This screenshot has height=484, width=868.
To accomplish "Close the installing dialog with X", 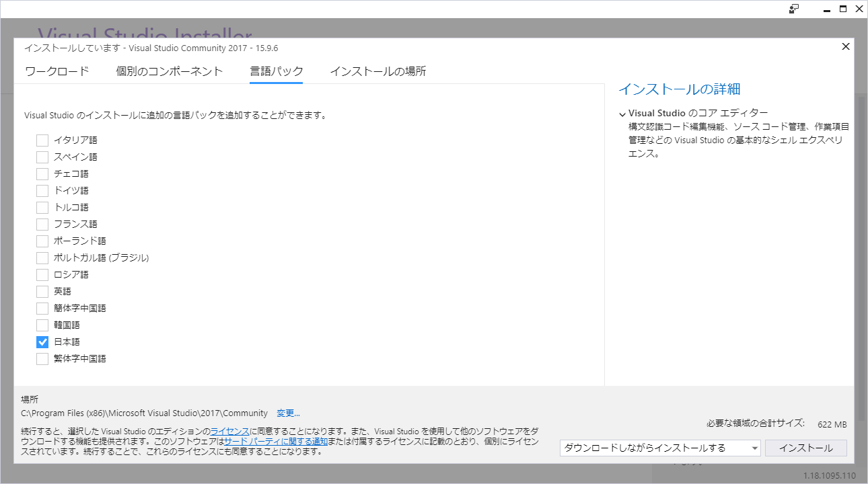I will click(x=846, y=46).
